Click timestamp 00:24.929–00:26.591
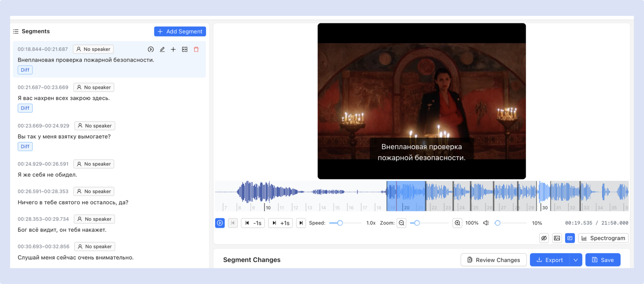644x284 pixels. point(43,164)
